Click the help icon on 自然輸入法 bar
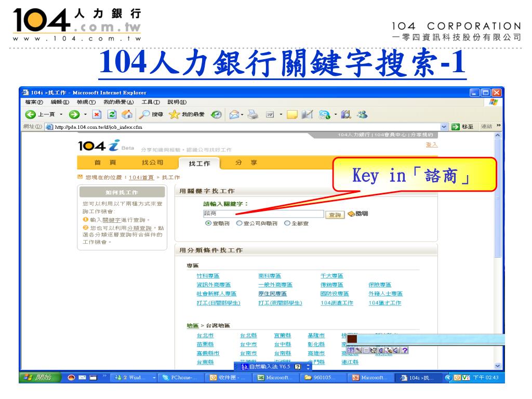 pos(298,367)
